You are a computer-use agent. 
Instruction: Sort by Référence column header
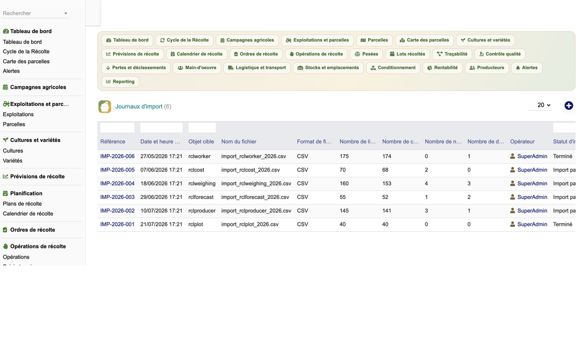pyautogui.click(x=113, y=142)
